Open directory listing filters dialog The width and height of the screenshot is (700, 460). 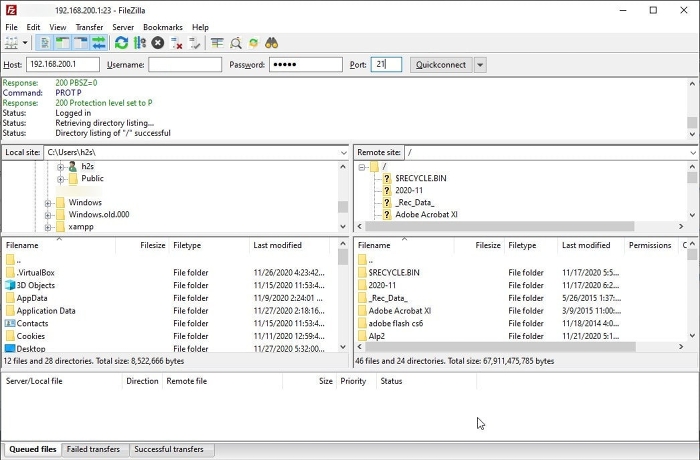[x=217, y=43]
